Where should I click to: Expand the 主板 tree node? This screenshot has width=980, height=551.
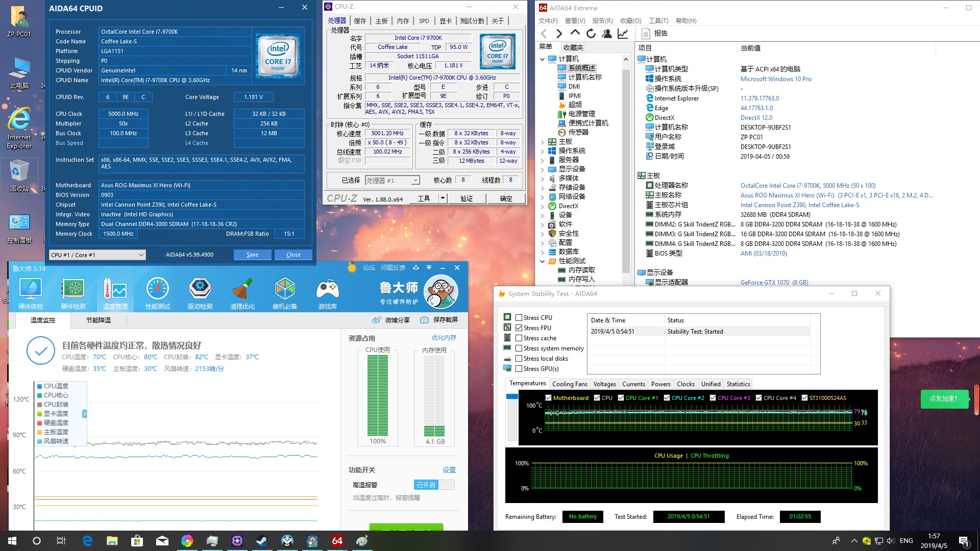543,142
